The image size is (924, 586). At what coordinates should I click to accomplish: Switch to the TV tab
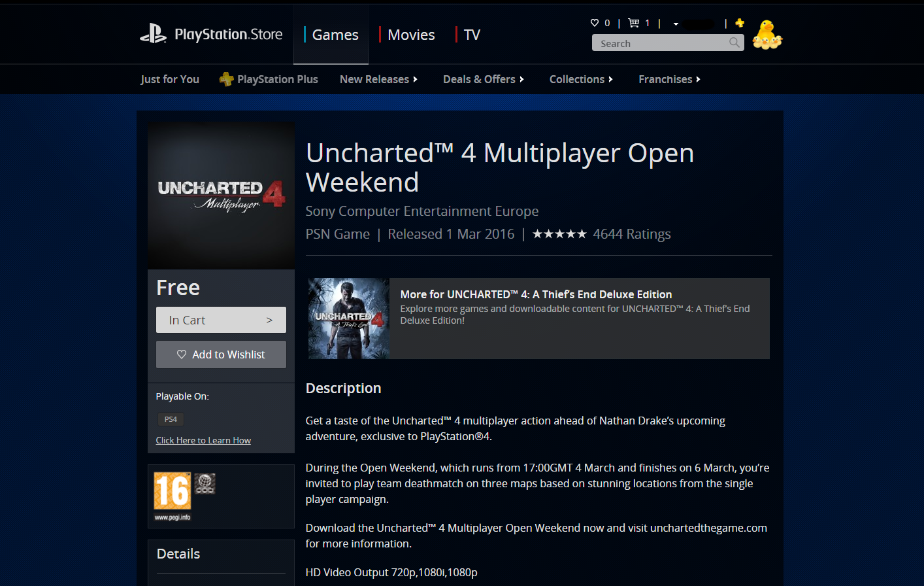coord(471,35)
